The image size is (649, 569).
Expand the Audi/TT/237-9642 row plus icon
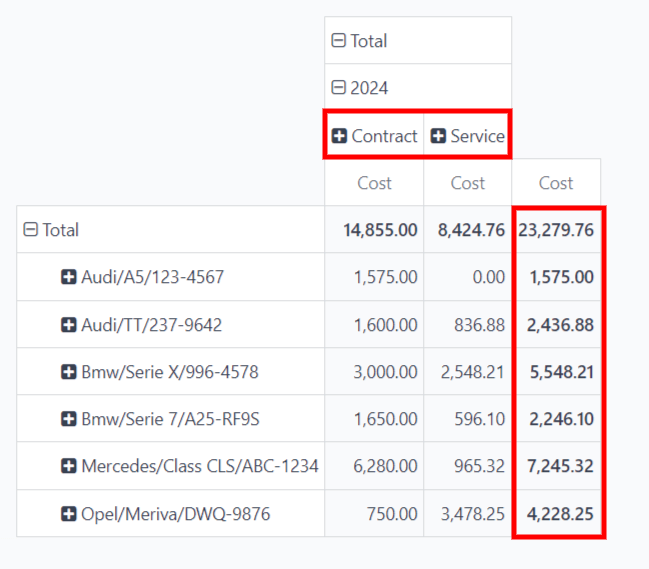pyautogui.click(x=69, y=325)
